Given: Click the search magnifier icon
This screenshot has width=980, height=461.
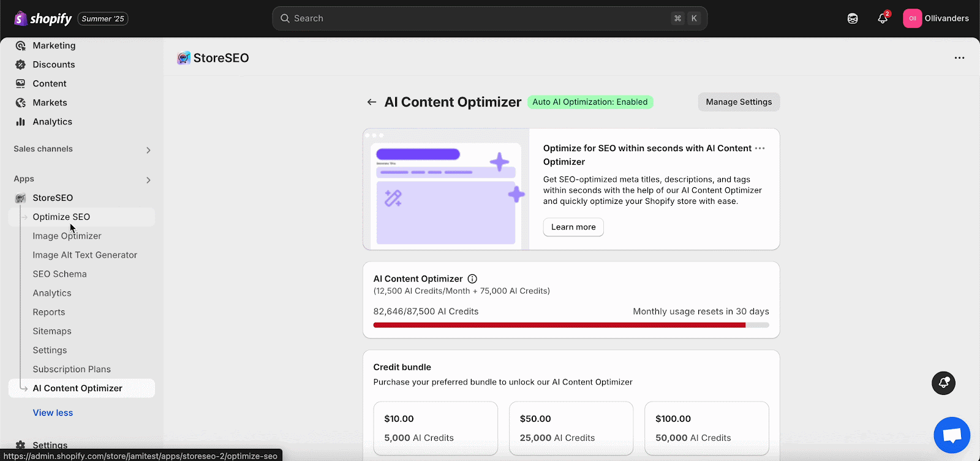Looking at the screenshot, I should [285, 18].
